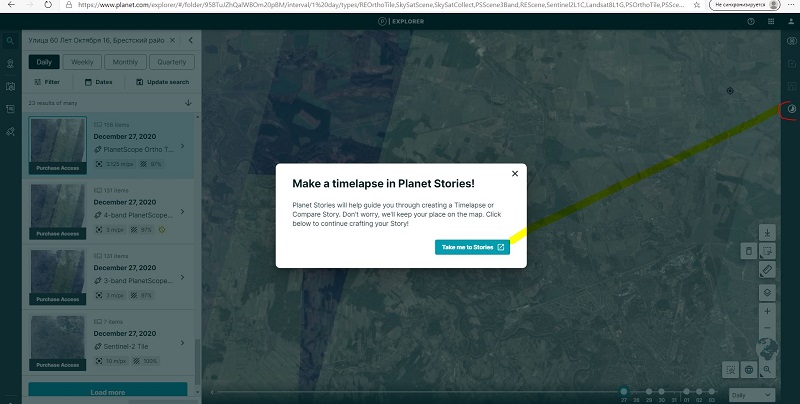This screenshot has height=404, width=800.
Task: Open the map layers tool
Action: (767, 293)
